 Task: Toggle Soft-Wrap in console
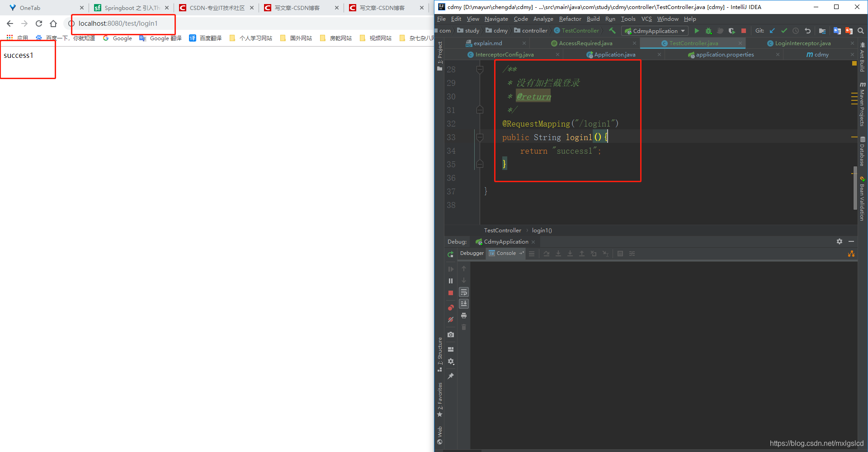464,292
